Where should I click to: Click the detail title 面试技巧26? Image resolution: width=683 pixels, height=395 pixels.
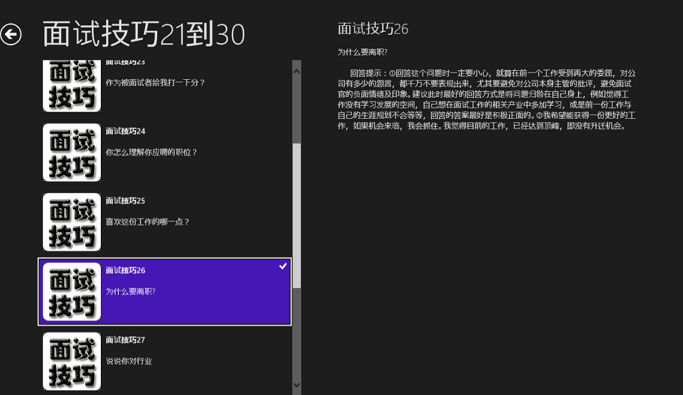[x=373, y=29]
